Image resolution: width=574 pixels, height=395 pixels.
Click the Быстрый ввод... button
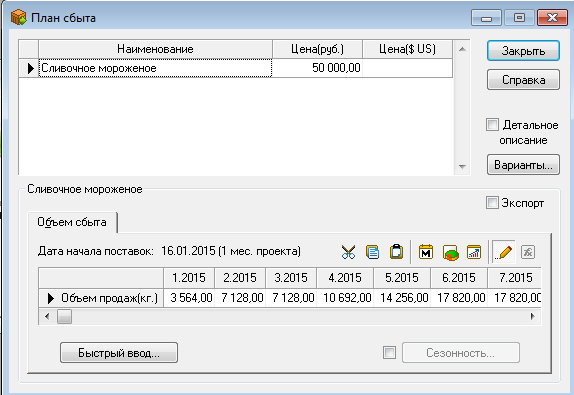[119, 353]
